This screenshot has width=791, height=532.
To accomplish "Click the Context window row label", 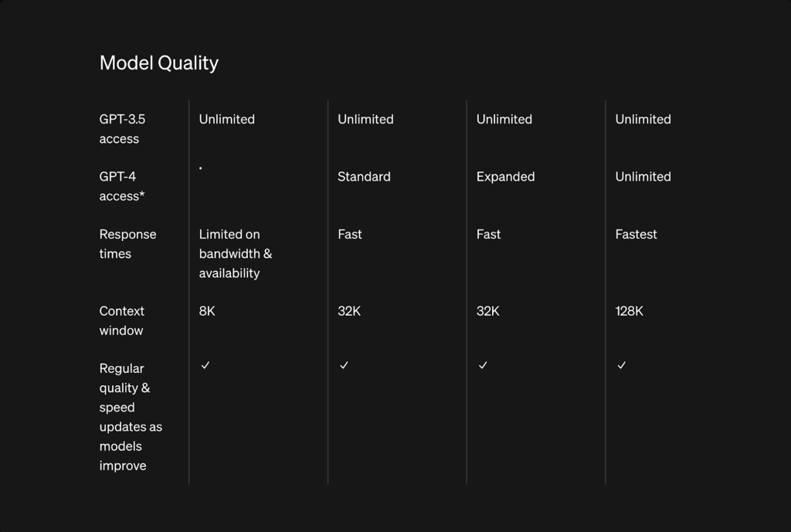I will point(122,320).
